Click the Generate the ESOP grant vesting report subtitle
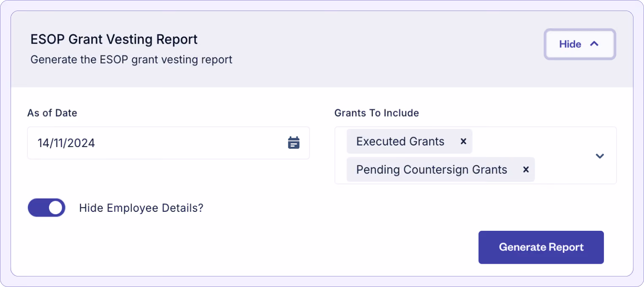 (x=131, y=60)
